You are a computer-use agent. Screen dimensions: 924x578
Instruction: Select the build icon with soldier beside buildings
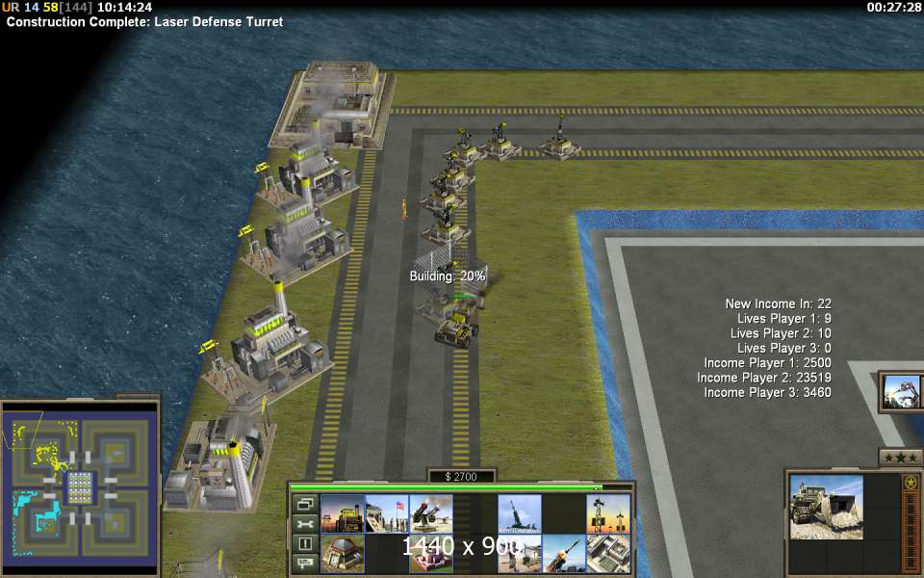[519, 553]
